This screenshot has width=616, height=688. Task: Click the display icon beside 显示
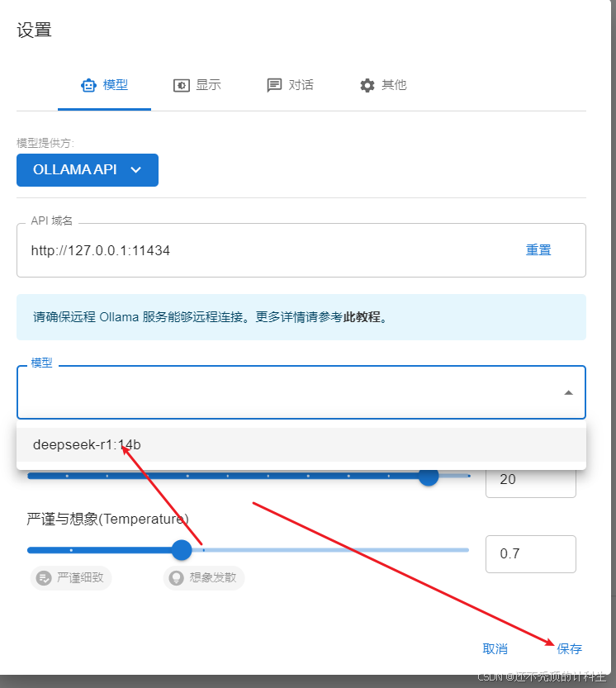pyautogui.click(x=181, y=85)
